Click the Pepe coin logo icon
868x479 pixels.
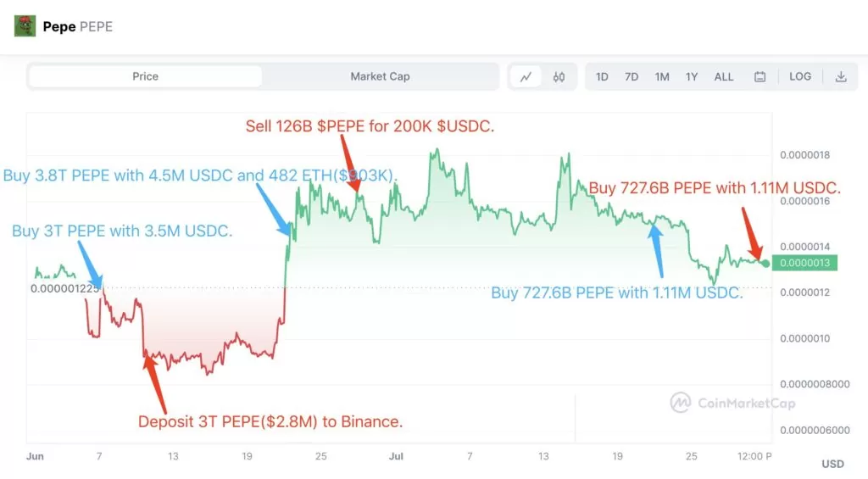tap(25, 26)
